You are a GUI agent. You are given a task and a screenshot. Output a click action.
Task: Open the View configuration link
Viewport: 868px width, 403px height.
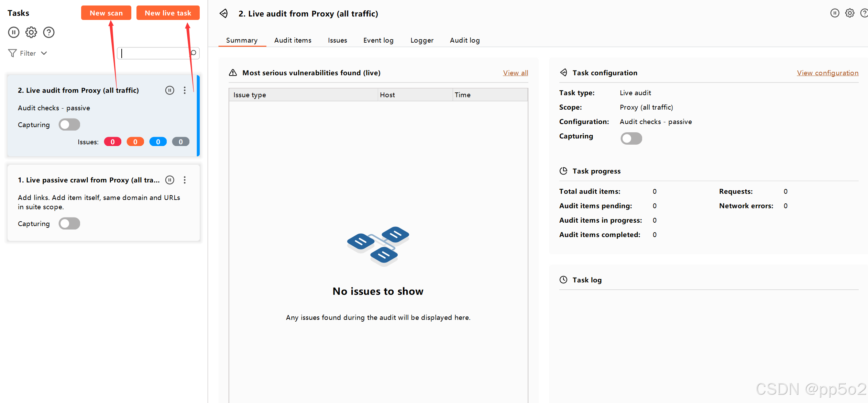pos(827,73)
